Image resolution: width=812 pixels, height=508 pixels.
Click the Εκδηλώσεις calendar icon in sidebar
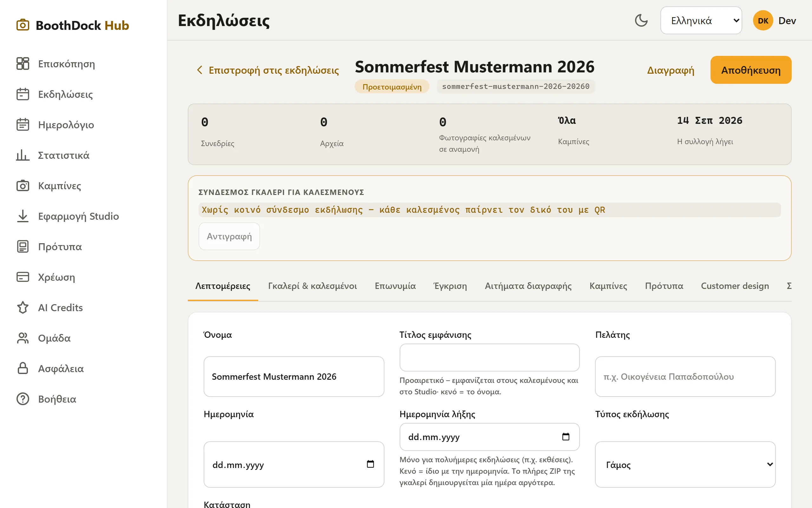click(x=23, y=94)
